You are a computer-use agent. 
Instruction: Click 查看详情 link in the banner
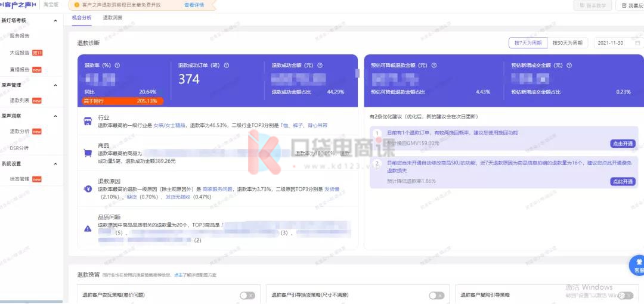(x=194, y=5)
